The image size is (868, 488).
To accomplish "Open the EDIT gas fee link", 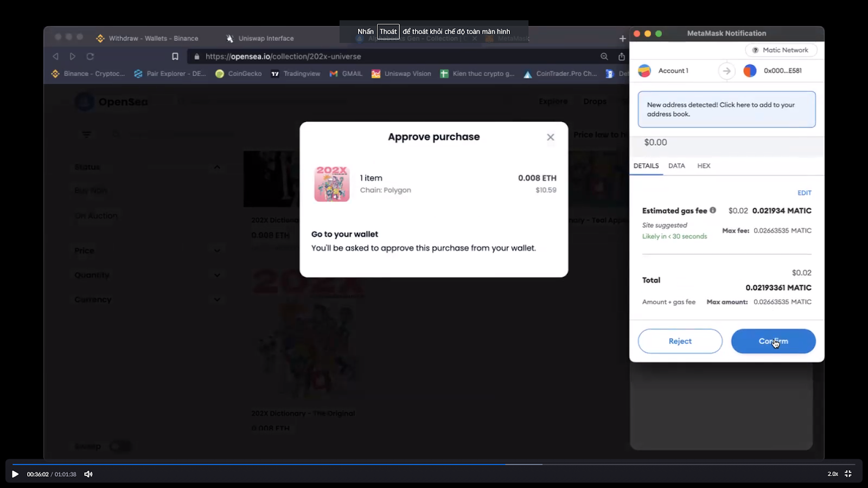I will coord(804,193).
